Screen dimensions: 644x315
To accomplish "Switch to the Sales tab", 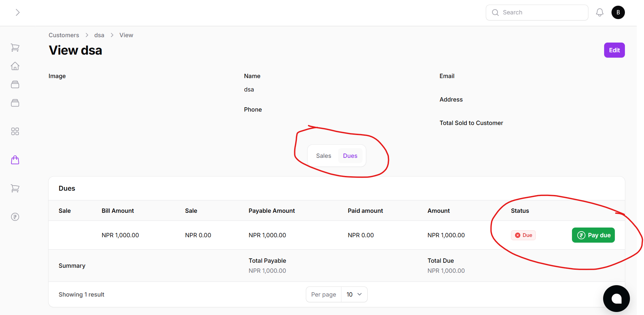I will pos(323,155).
